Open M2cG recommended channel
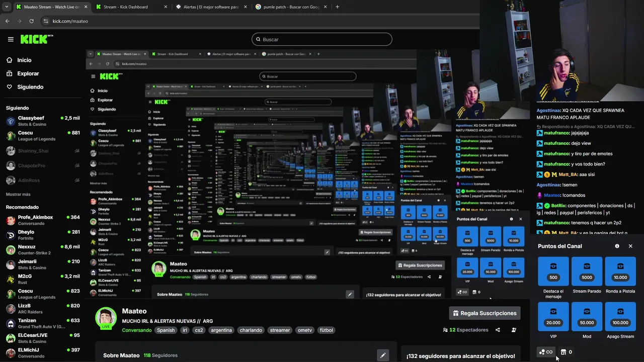644x362 pixels. (x=43, y=279)
